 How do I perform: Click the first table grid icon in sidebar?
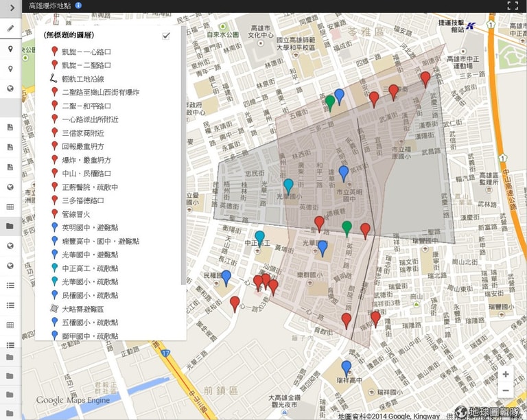coord(10,207)
